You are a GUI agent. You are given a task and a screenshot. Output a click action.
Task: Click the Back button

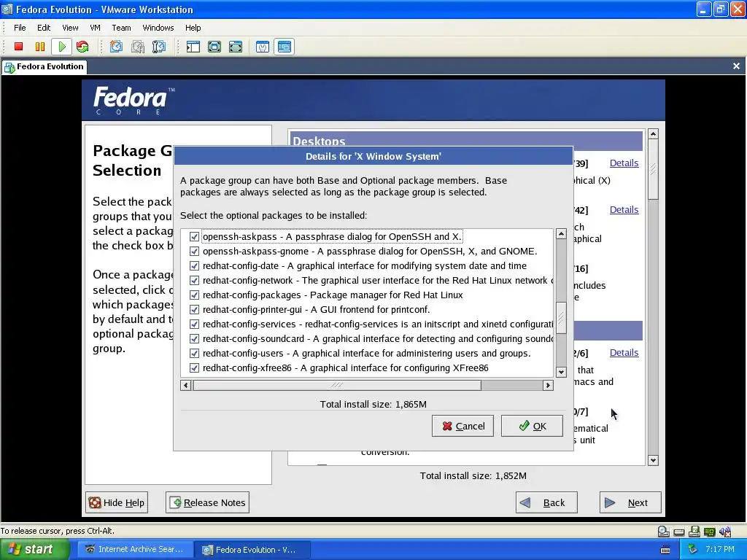(546, 502)
